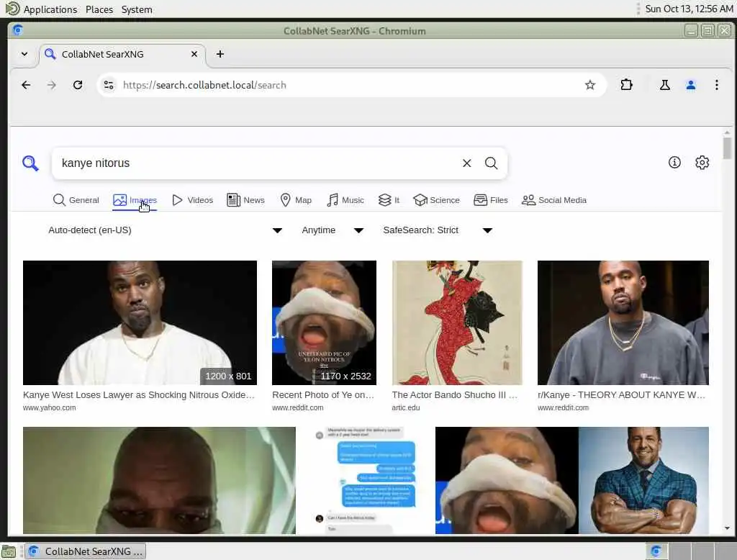The height and width of the screenshot is (560, 737).
Task: Click the SearXNG magnifier logo
Action: pos(30,163)
